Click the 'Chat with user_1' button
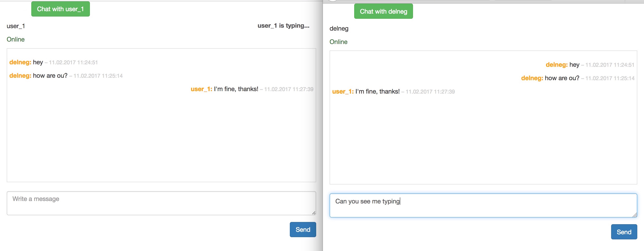This screenshot has height=251, width=644. pyautogui.click(x=60, y=9)
